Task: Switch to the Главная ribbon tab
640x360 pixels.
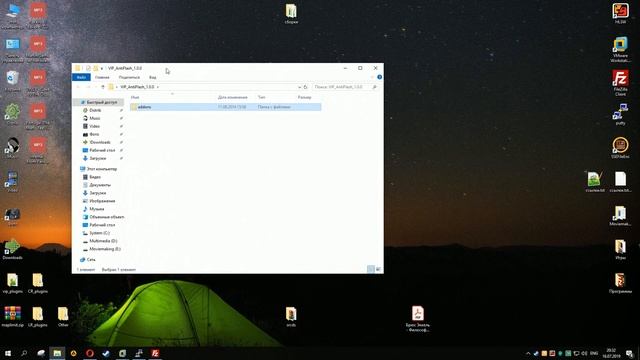Action: coord(102,77)
